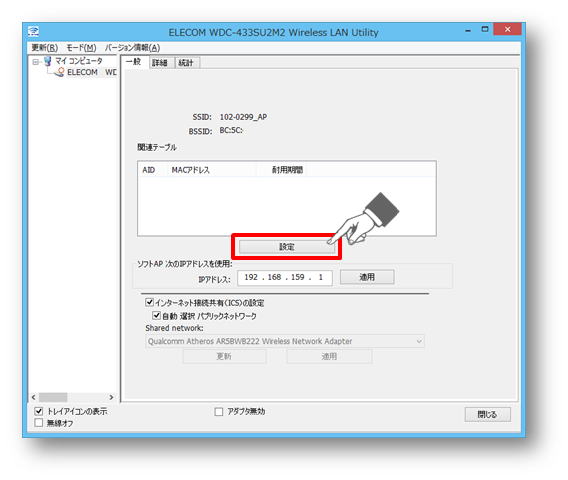Toggle 自動 選択 パブリックネットワーク checkbox

156,315
